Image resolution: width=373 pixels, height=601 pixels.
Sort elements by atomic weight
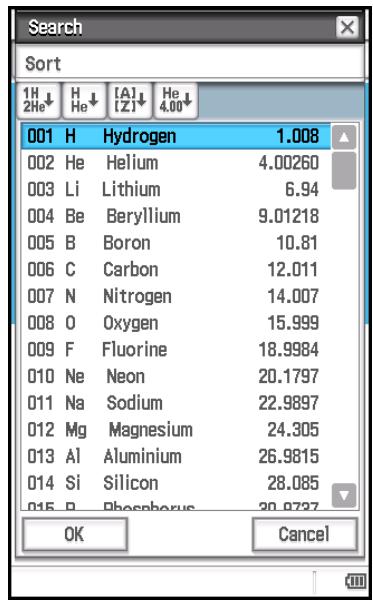click(x=176, y=100)
